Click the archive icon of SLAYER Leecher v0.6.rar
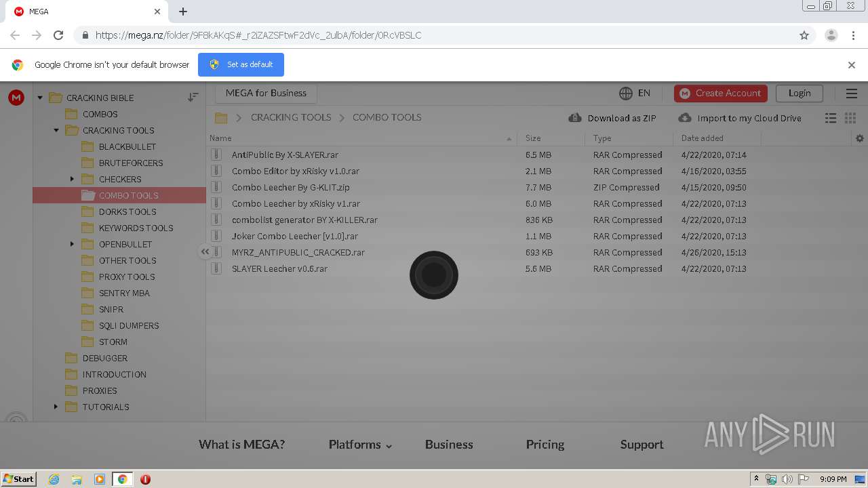This screenshot has height=488, width=868. pyautogui.click(x=216, y=268)
